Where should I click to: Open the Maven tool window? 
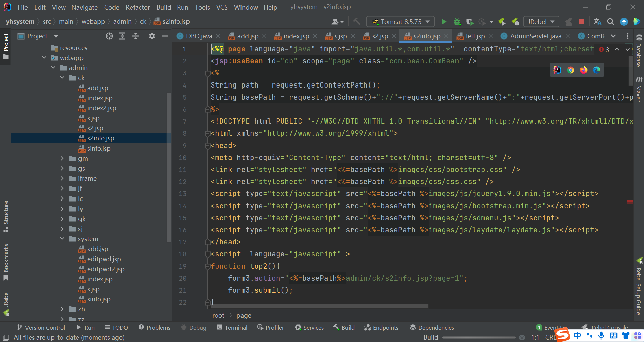(639, 89)
